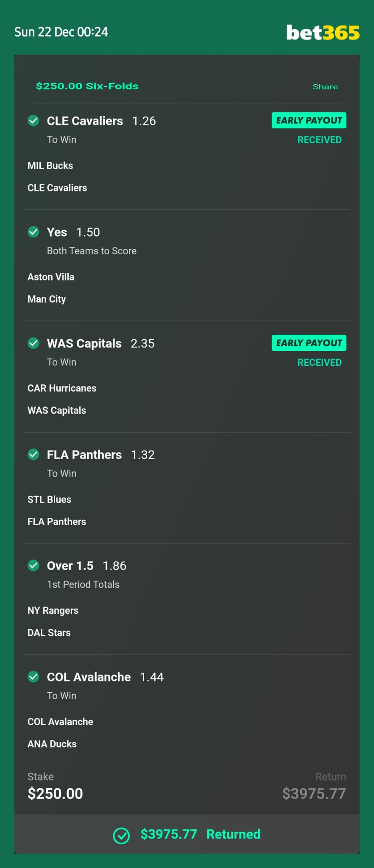The image size is (374, 868).
Task: Tap the green checkmark beside CLE Cavaliers
Action: [33, 120]
